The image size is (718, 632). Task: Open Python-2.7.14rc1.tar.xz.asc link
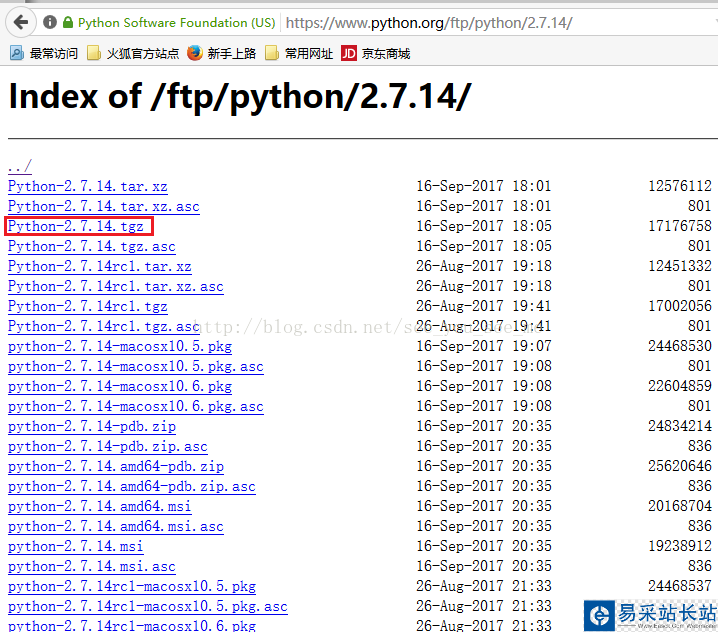coord(115,287)
